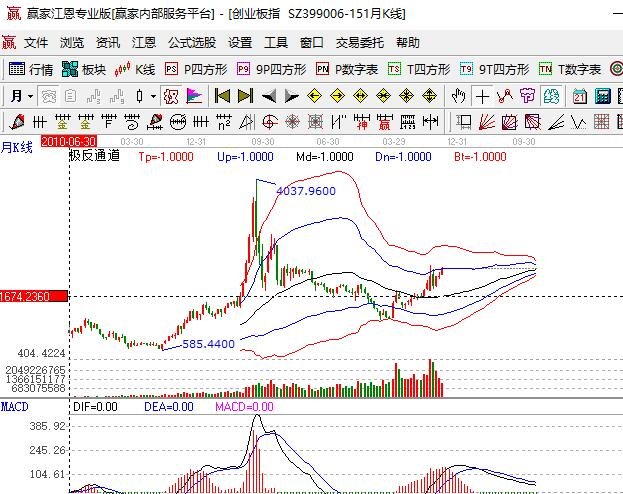
Task: Select the zigzag line with circles tool
Action: point(505,96)
